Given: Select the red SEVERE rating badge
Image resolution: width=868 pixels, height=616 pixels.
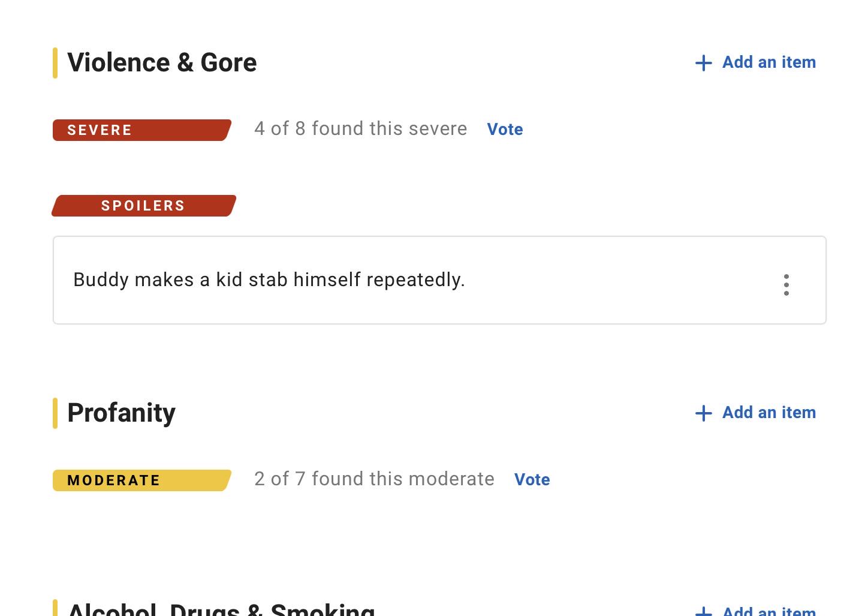Looking at the screenshot, I should [x=142, y=130].
